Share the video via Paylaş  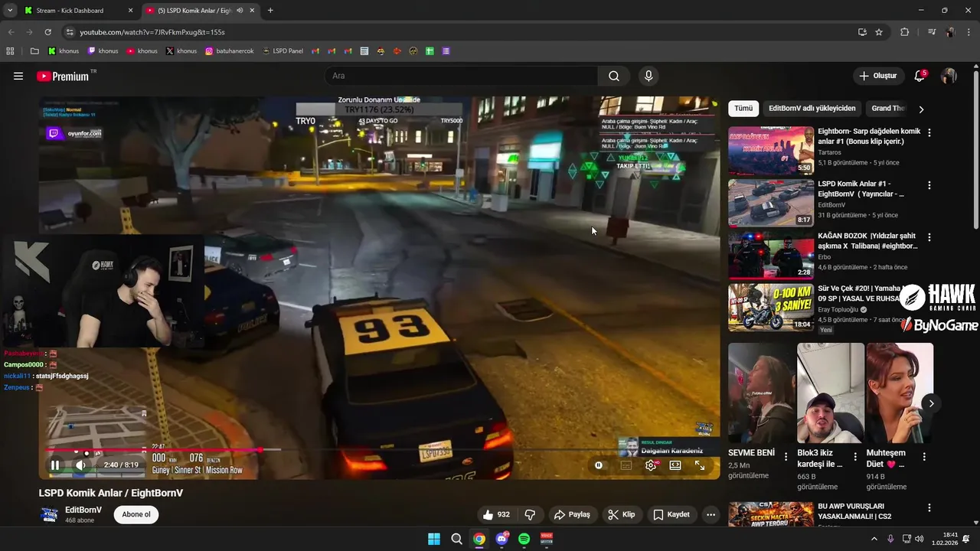(x=572, y=514)
